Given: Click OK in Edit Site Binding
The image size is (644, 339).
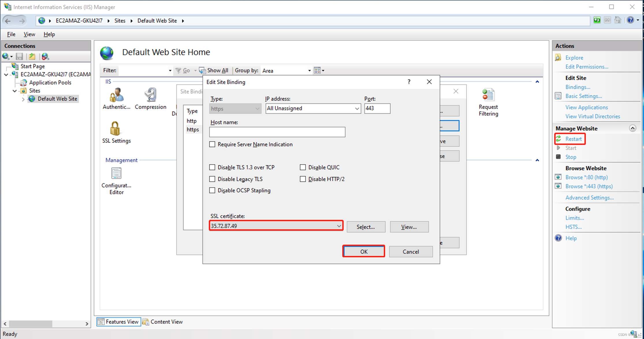Looking at the screenshot, I should pyautogui.click(x=364, y=251).
